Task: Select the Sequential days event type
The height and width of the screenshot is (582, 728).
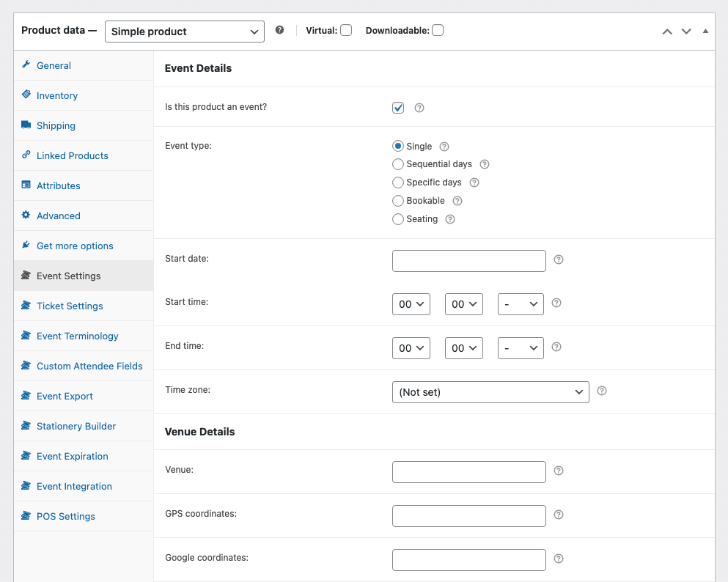Action: pyautogui.click(x=398, y=164)
